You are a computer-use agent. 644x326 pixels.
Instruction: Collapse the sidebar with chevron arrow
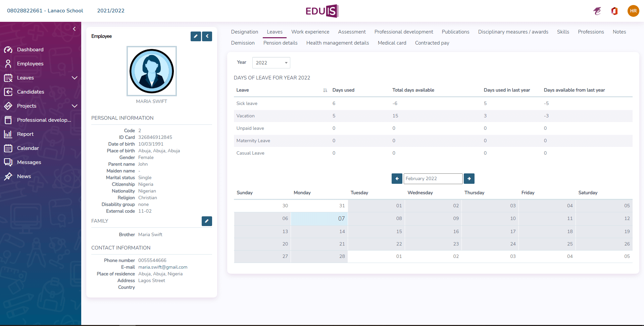75,29
